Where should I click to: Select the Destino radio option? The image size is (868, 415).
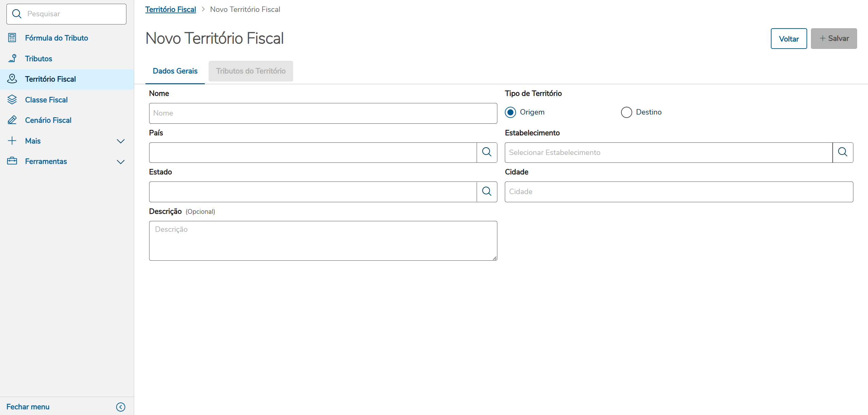(x=626, y=112)
